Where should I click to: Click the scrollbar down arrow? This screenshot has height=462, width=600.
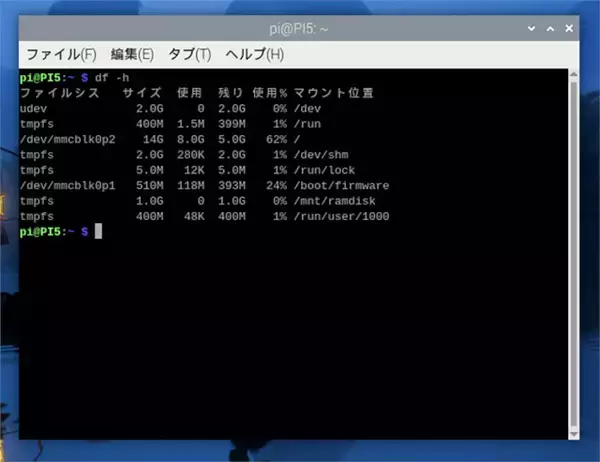[x=574, y=434]
